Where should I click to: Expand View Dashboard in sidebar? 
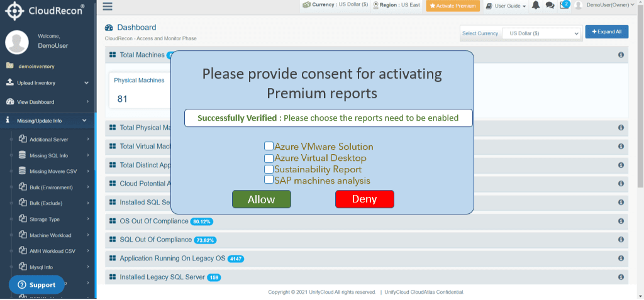[x=48, y=102]
